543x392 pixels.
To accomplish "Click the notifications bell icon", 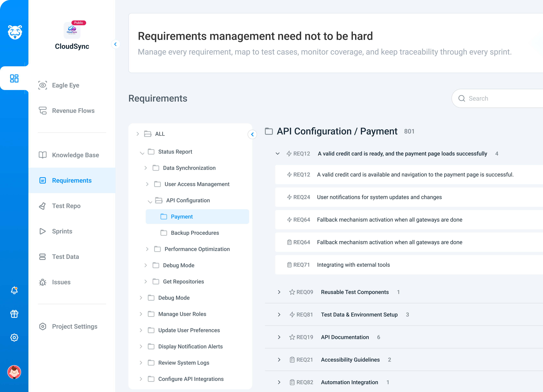I will (14, 290).
